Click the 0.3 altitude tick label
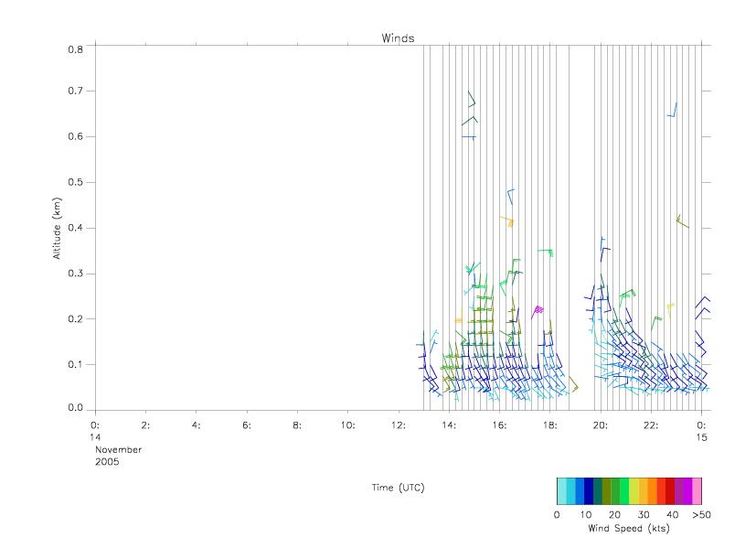Image resolution: width=756 pixels, height=559 pixels. (75, 274)
